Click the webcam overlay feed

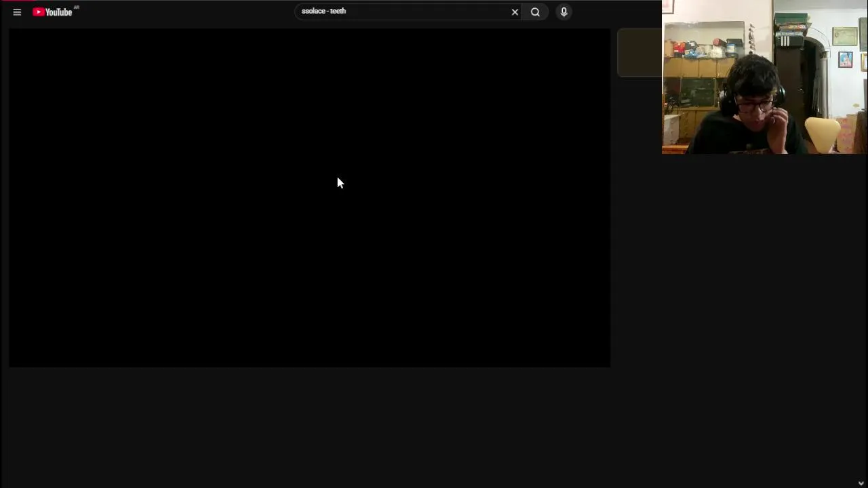764,77
